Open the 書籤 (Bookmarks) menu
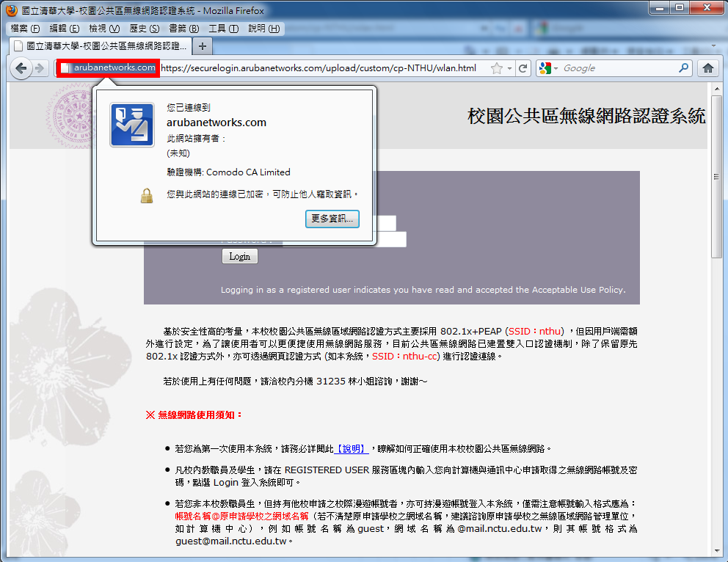Image resolution: width=728 pixels, height=562 pixels. [x=183, y=29]
